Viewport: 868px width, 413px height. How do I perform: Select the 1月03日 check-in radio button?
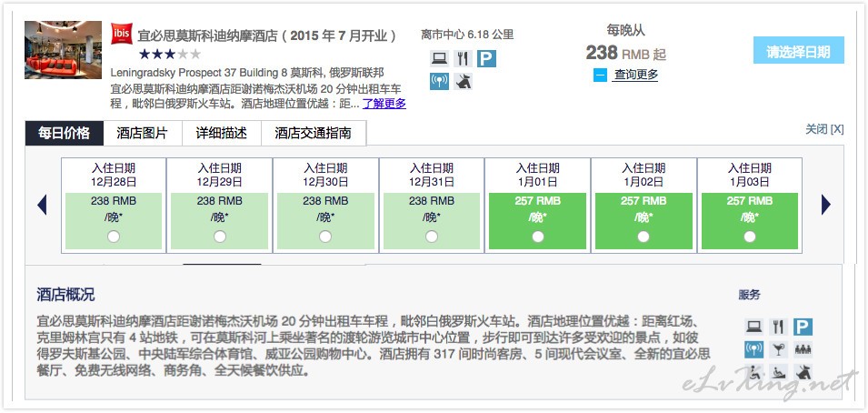tap(750, 237)
